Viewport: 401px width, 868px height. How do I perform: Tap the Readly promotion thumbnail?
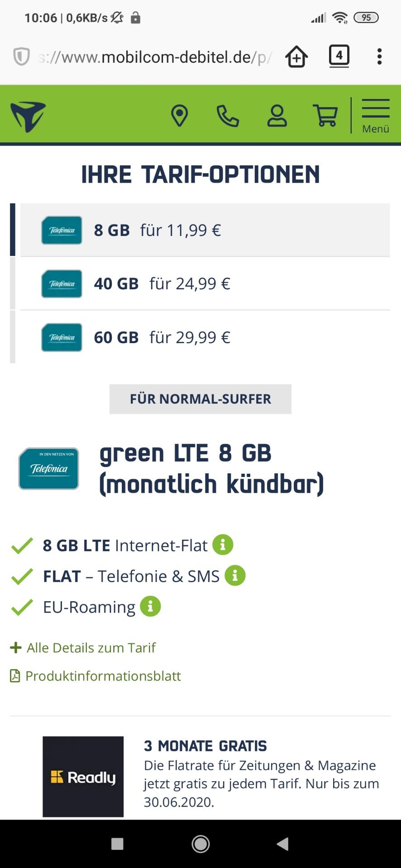(83, 777)
